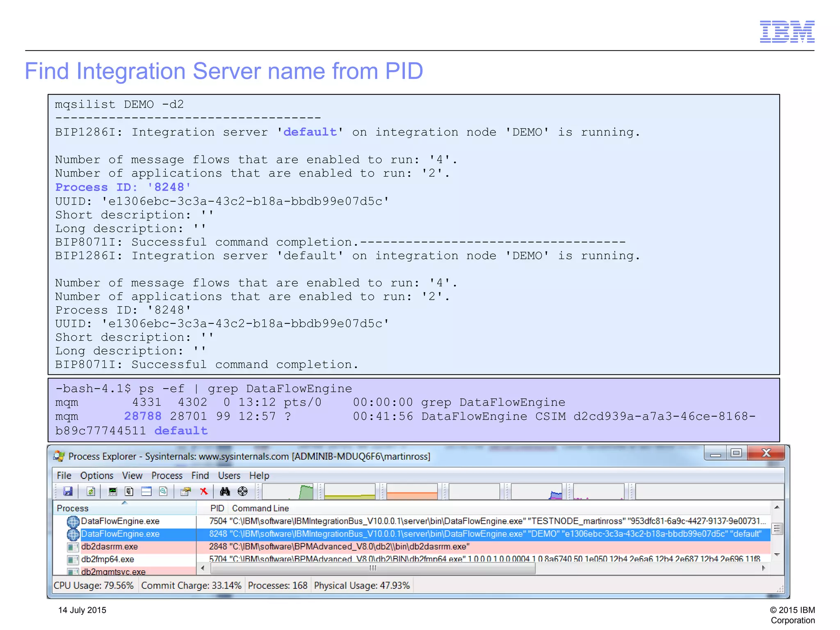840x630 pixels.
Task: Click icon of DataFlowEngine.exe PID 7504 row
Action: tap(73, 522)
